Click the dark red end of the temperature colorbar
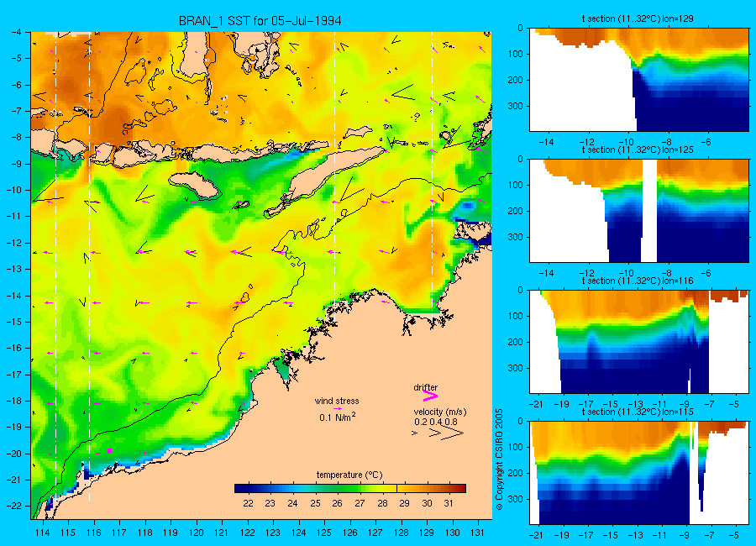Viewport: 756px width, 546px height. point(461,489)
